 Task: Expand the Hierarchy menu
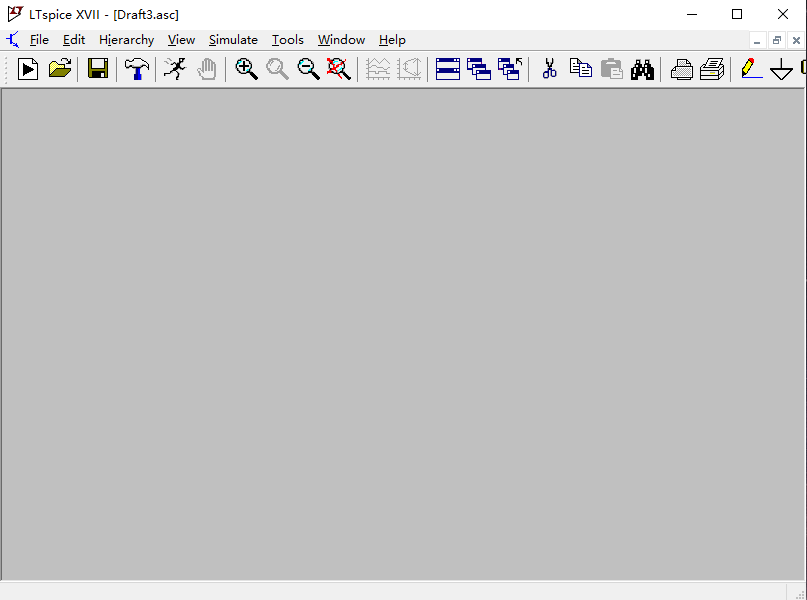click(126, 40)
